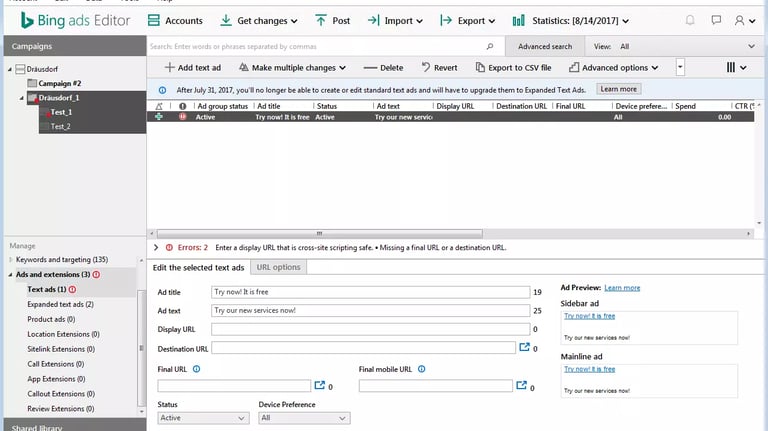Sort by the warning triangle column header
The width and height of the screenshot is (768, 431).
tap(159, 106)
